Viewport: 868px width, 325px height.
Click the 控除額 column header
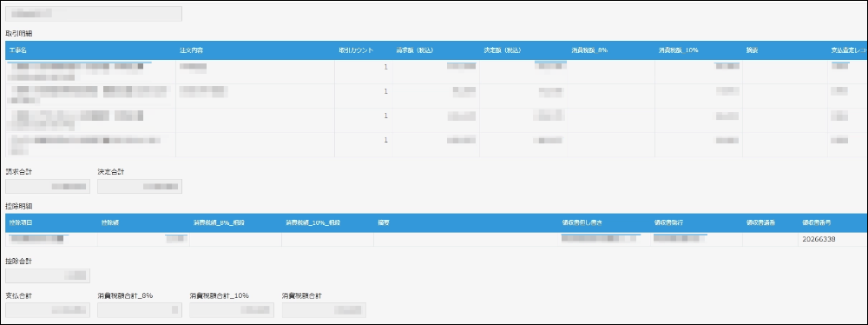pos(143,222)
